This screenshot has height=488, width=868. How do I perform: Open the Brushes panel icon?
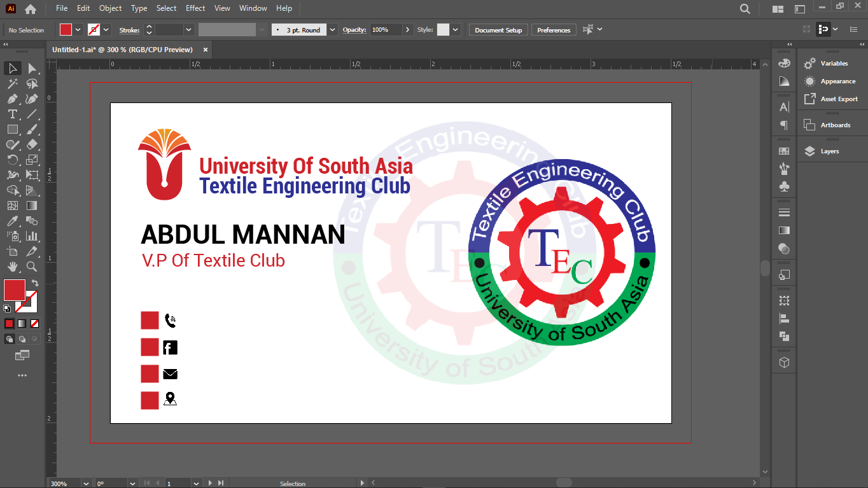click(x=784, y=169)
